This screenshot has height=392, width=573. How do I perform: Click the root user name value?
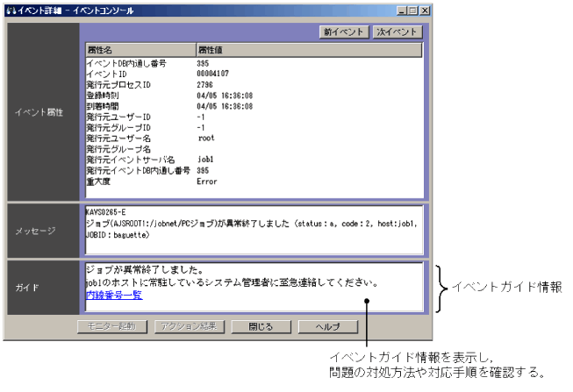206,139
